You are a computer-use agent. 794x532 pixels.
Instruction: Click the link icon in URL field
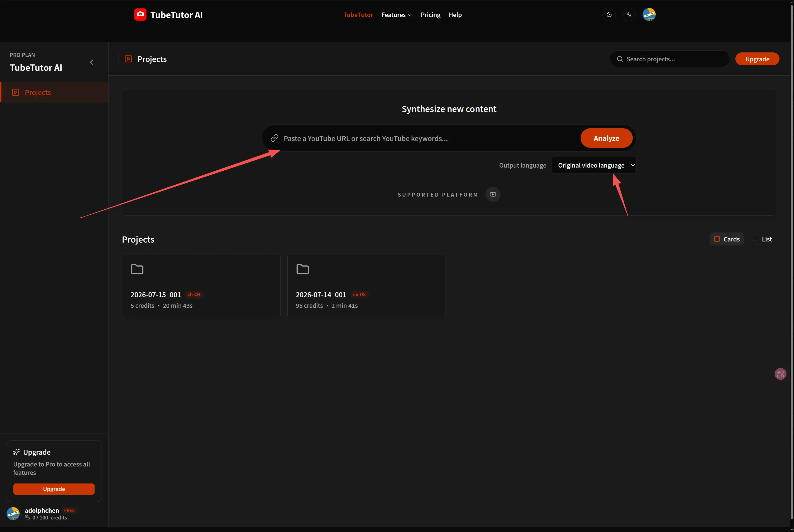tap(274, 138)
